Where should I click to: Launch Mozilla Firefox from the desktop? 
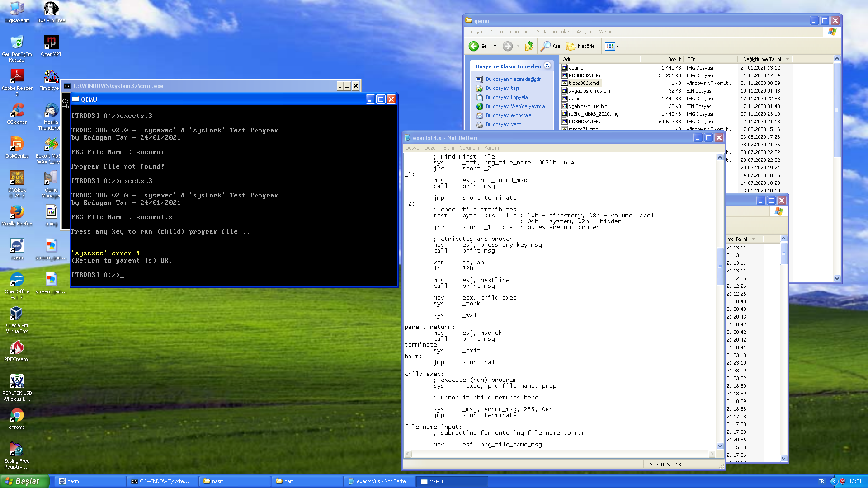click(17, 216)
